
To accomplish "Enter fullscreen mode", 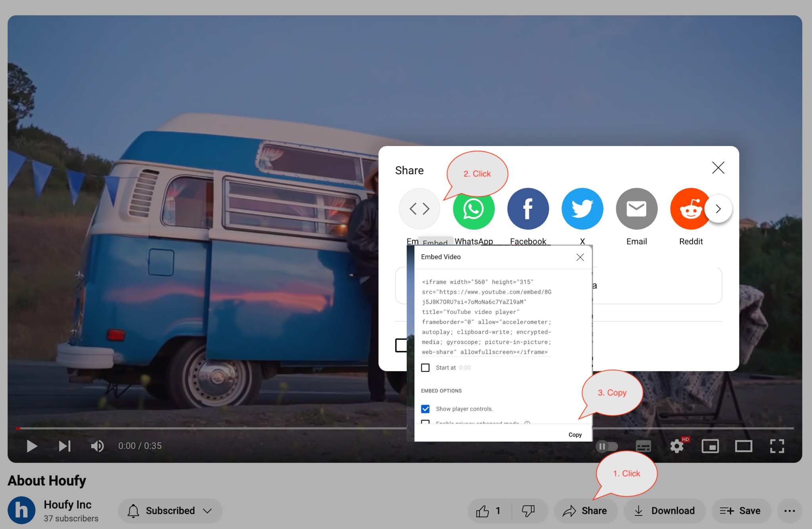I will (777, 446).
